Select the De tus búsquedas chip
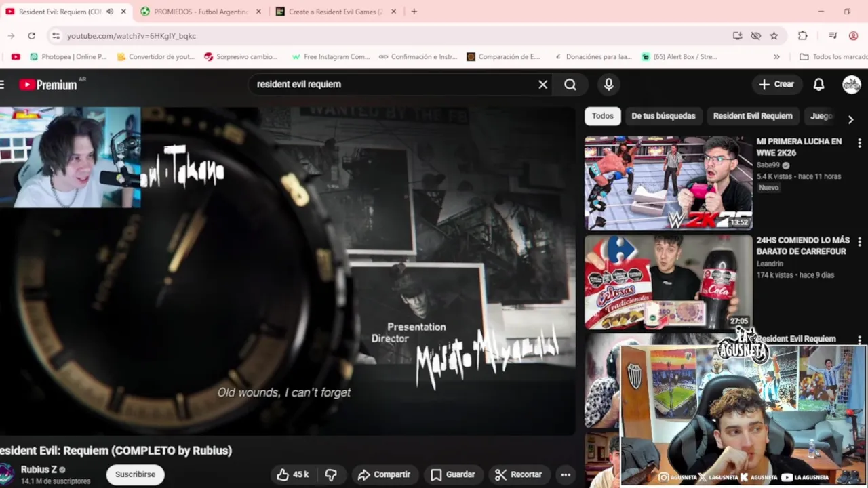Image resolution: width=868 pixels, height=488 pixels. click(663, 116)
